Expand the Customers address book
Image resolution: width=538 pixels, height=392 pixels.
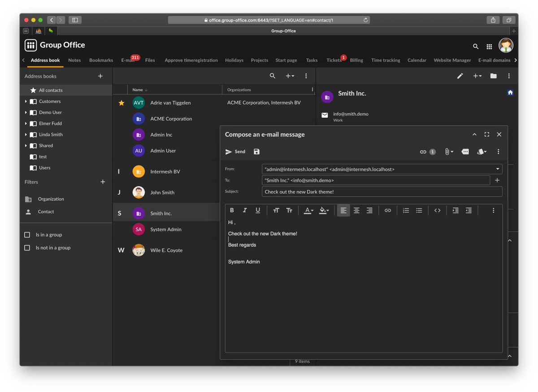point(26,101)
